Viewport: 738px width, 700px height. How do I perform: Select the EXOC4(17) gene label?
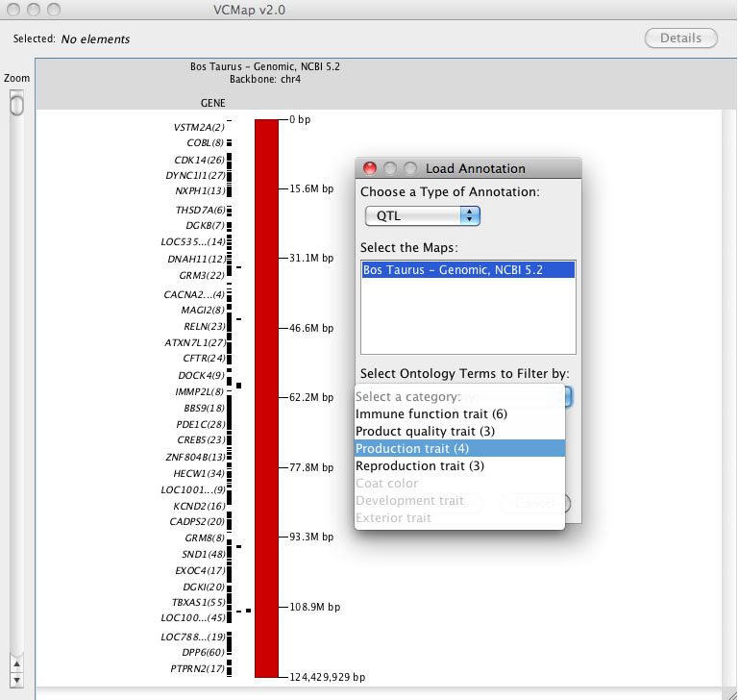click(201, 570)
